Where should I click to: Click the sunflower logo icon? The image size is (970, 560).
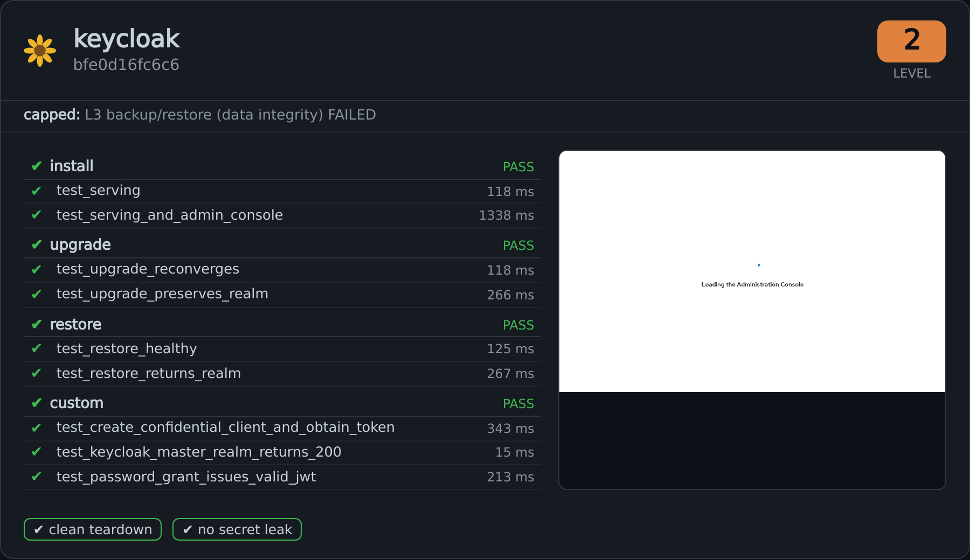pos(40,51)
